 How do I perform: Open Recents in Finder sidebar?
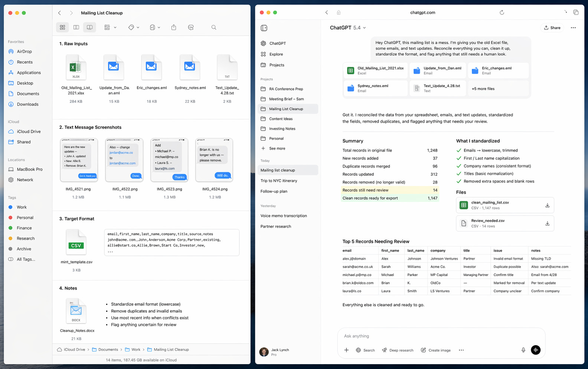click(24, 62)
